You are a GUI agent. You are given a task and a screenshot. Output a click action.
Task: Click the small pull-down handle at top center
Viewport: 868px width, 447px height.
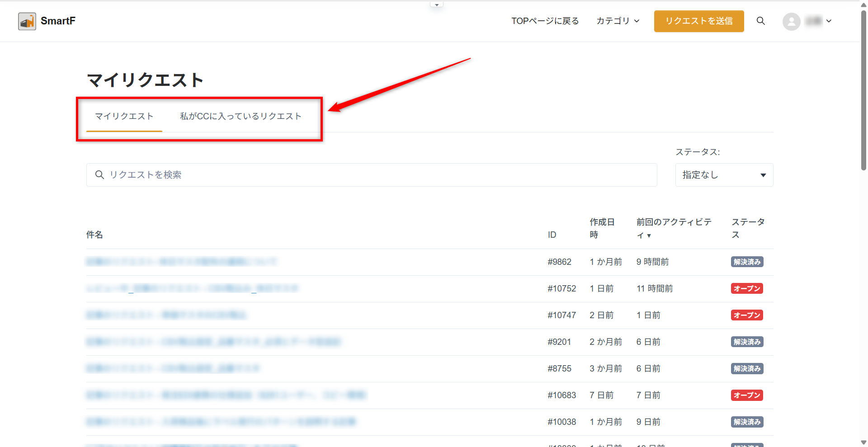coord(437,5)
